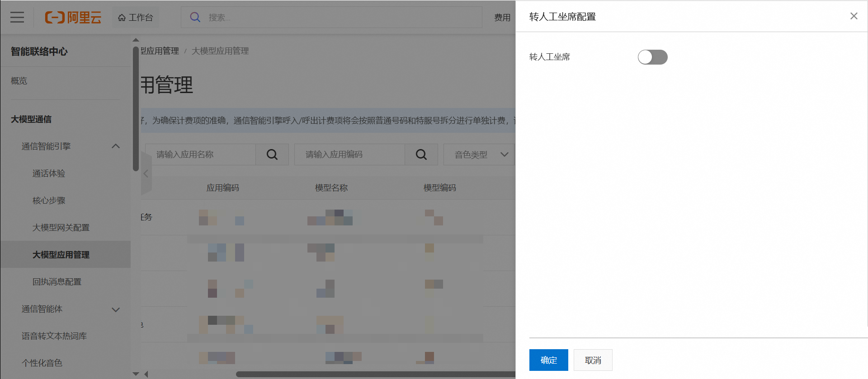
Task: Open 核心步骤 sidebar item
Action: coord(49,201)
